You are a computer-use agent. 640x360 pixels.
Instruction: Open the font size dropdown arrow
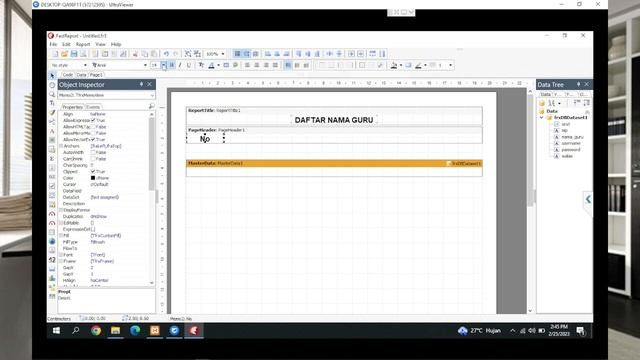point(163,65)
